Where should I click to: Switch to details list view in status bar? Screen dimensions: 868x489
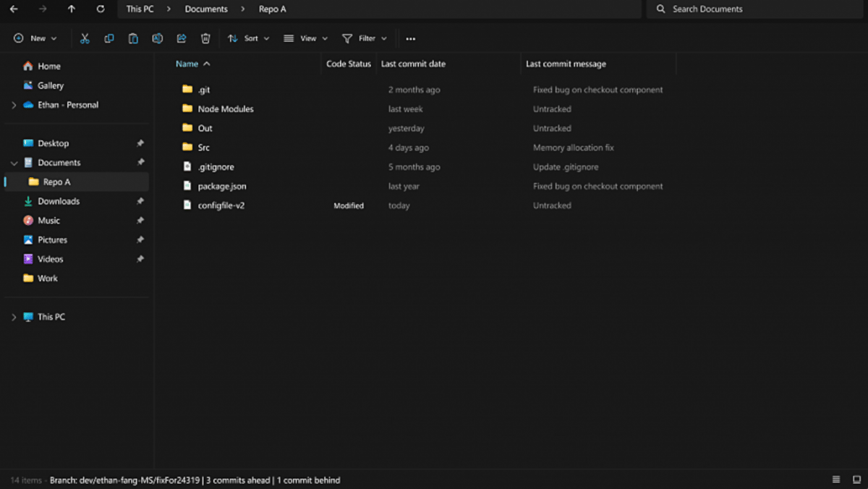(x=836, y=480)
